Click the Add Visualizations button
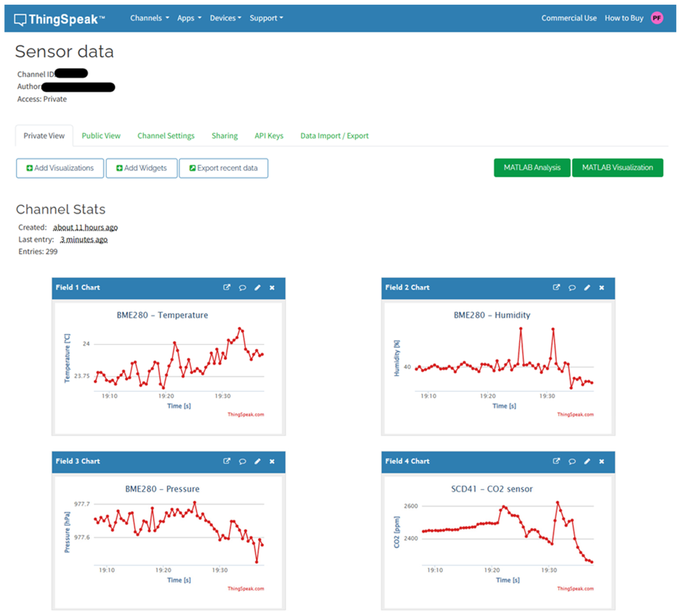This screenshot has width=681, height=616. (x=60, y=168)
